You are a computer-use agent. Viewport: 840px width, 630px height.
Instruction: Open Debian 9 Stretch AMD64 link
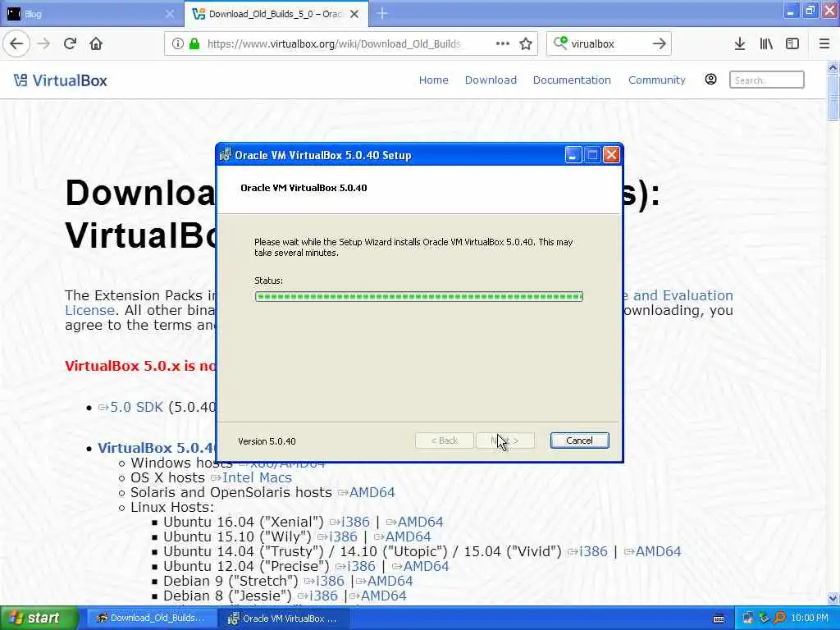[x=384, y=581]
